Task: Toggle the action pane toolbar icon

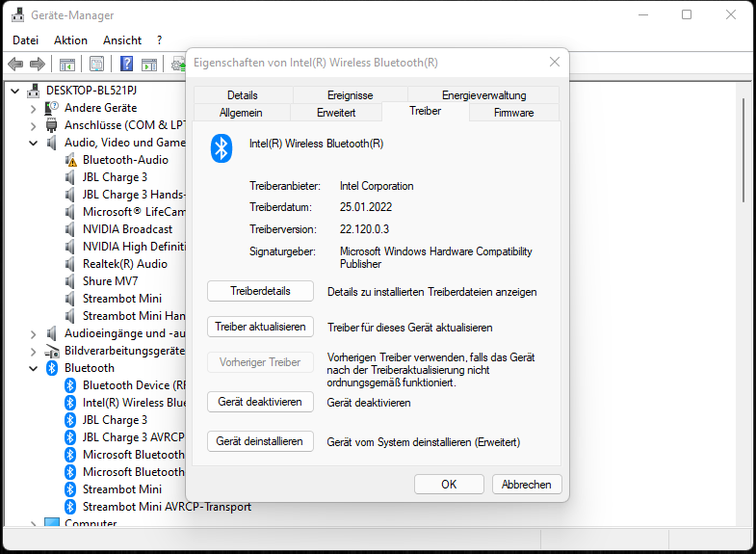Action: [149, 64]
